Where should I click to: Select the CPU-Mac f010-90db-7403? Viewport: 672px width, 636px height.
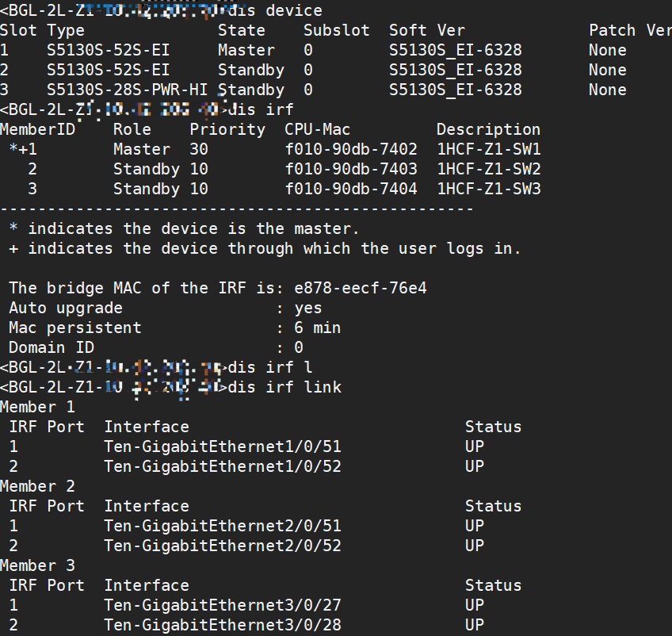click(350, 169)
